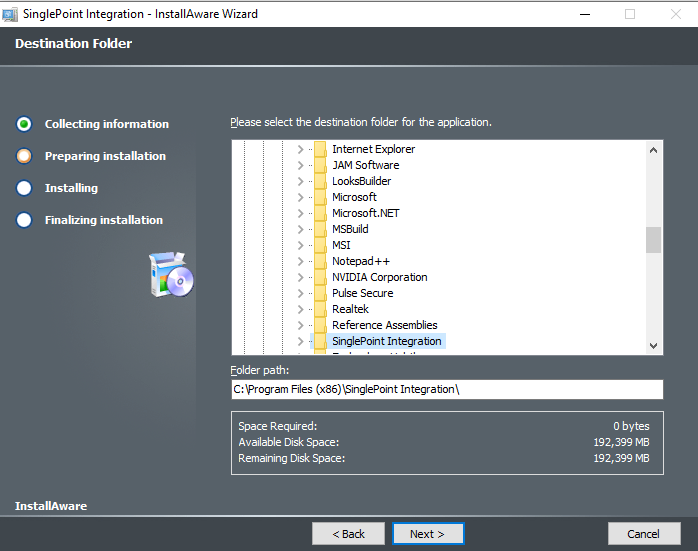This screenshot has width=698, height=551.
Task: Click the Installing step indicator
Action: [24, 188]
